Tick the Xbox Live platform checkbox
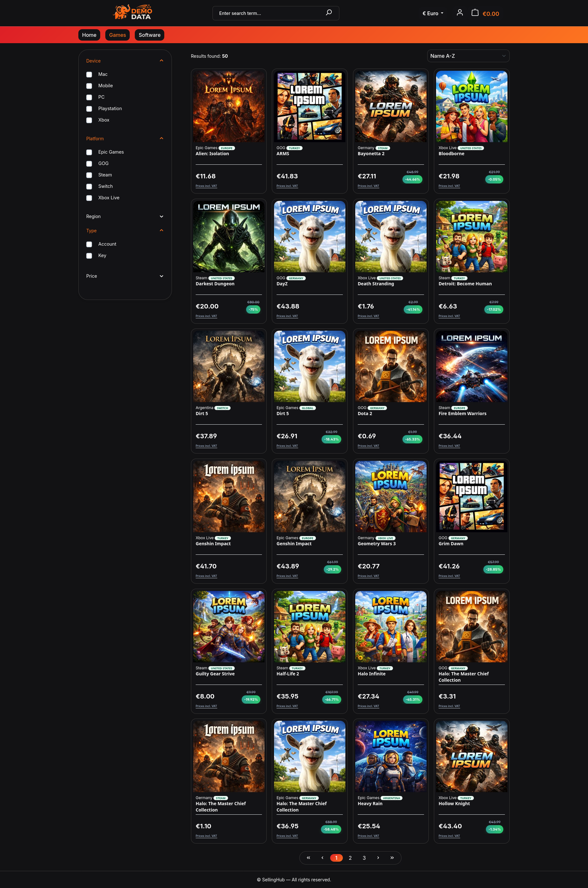588x888 pixels. point(89,198)
